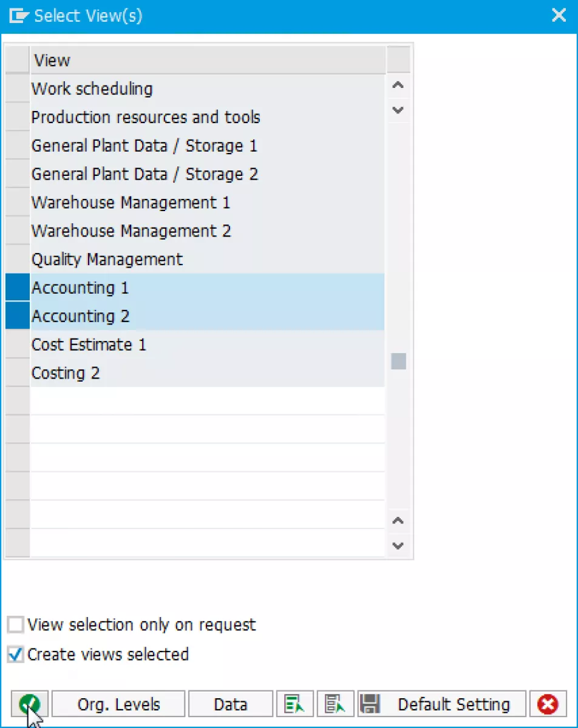The height and width of the screenshot is (728, 578).
Task: Click Warehouse Management 1 text
Action: coord(131,203)
